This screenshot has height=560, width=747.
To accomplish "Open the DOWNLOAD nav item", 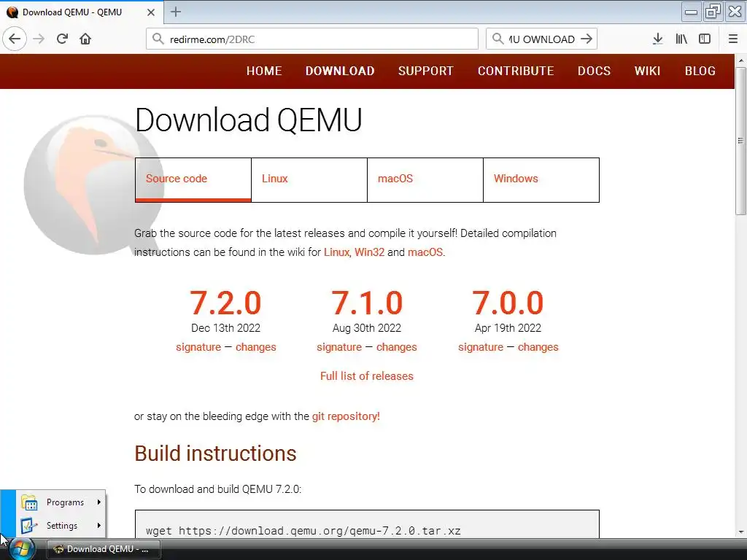I will click(x=340, y=71).
